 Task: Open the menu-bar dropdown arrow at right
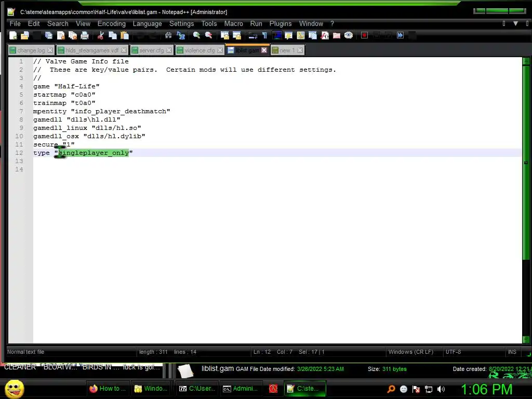tap(515, 23)
